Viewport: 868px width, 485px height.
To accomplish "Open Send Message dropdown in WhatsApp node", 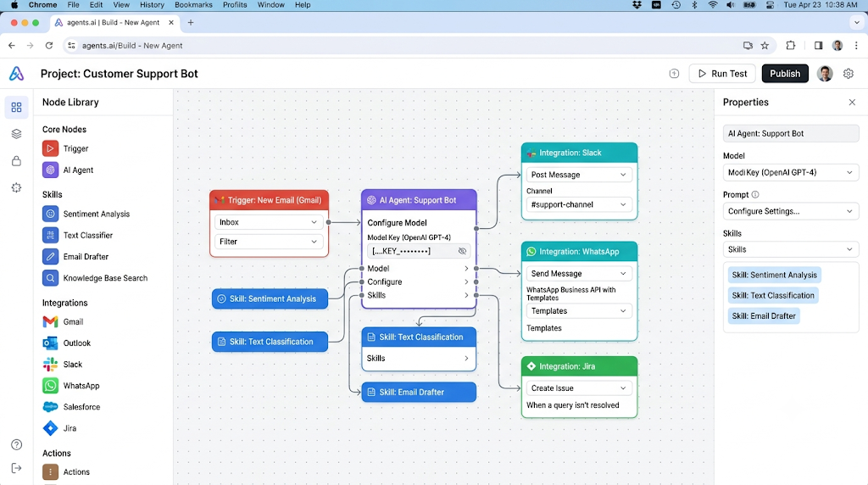I will pos(578,274).
